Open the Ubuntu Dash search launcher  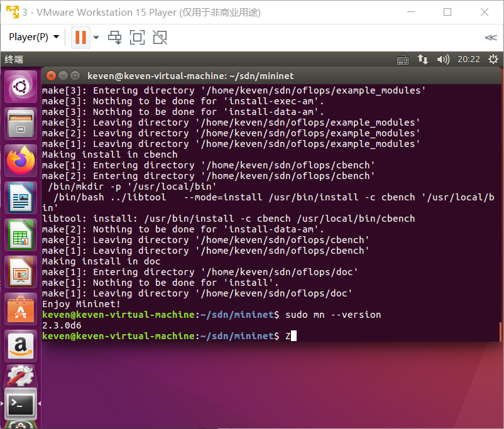(x=21, y=87)
